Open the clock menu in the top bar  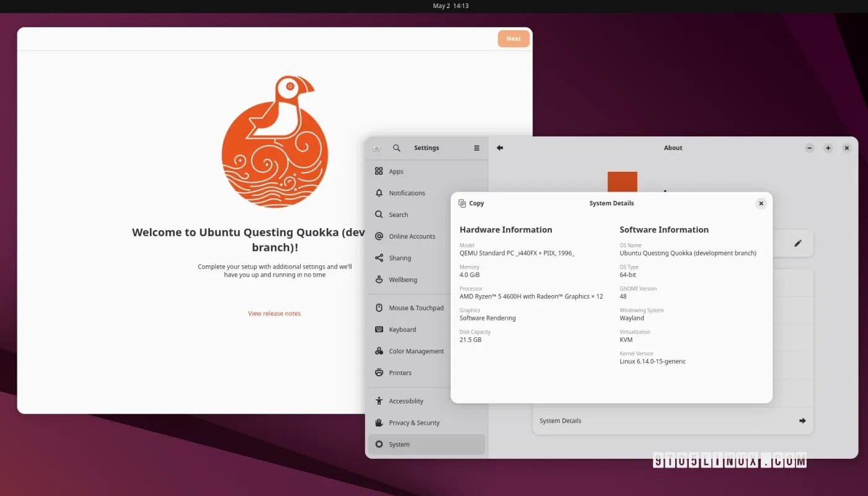pos(451,6)
